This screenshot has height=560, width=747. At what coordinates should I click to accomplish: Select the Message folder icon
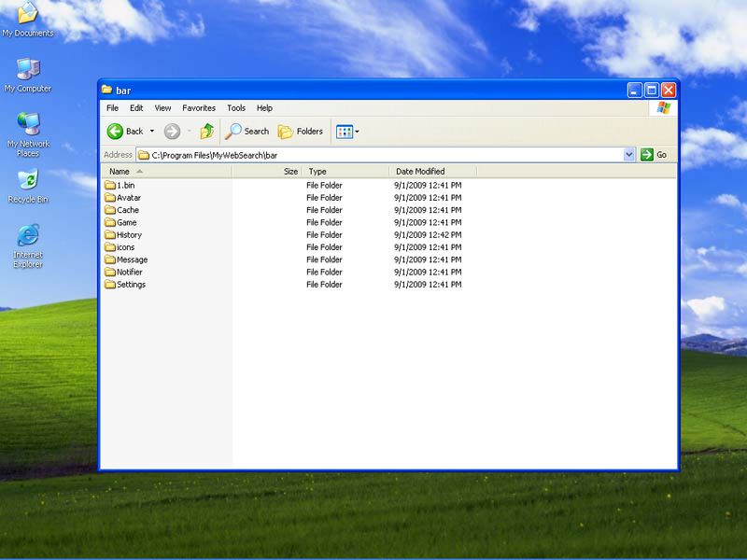110,259
